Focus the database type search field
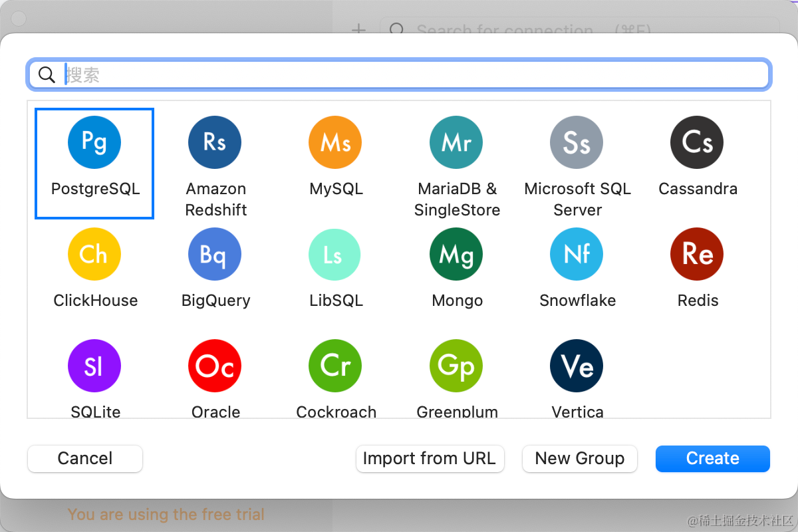 [x=399, y=75]
